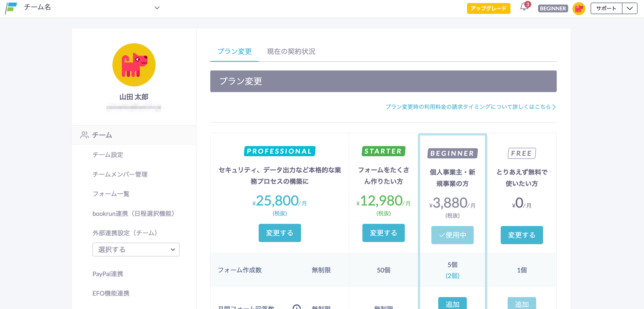Click the formrun logo icon

tap(11, 8)
